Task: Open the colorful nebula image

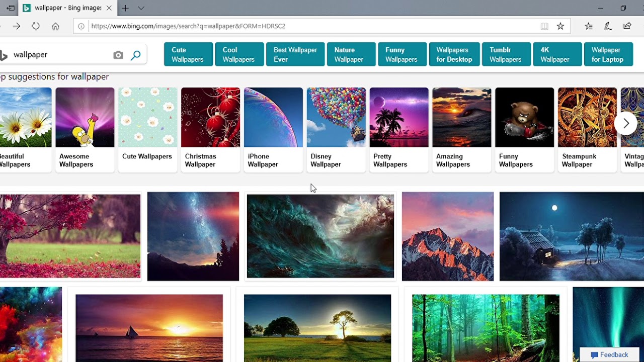Action: pyautogui.click(x=31, y=324)
